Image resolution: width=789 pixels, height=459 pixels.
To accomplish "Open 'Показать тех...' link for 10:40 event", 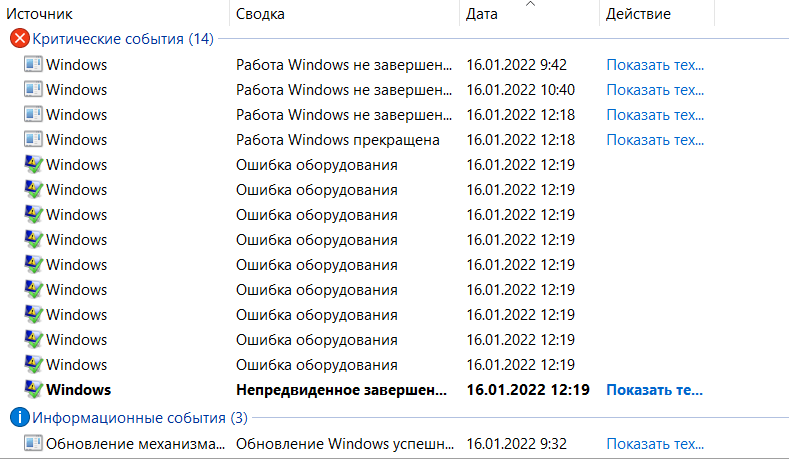I will click(x=655, y=90).
